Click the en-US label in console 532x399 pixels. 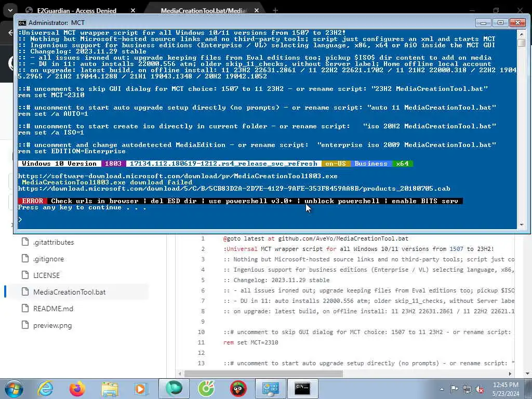(x=336, y=164)
